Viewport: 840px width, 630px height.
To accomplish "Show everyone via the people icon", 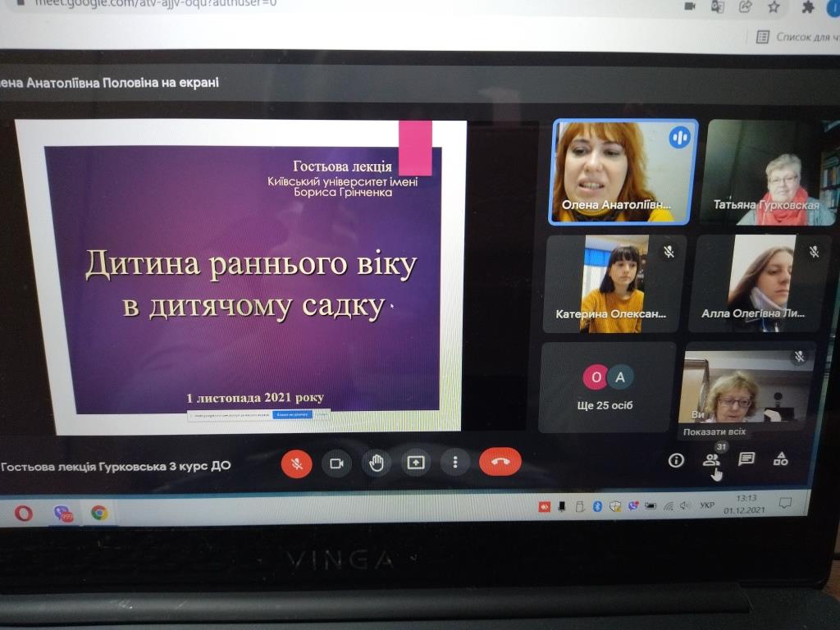I will (x=711, y=460).
